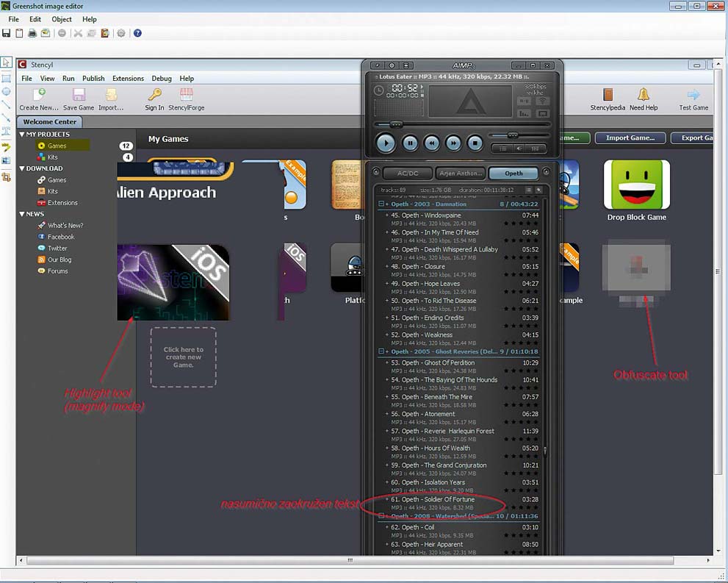This screenshot has height=583, width=728.
Task: Toggle AIMP visualization bars button
Action: [x=525, y=113]
